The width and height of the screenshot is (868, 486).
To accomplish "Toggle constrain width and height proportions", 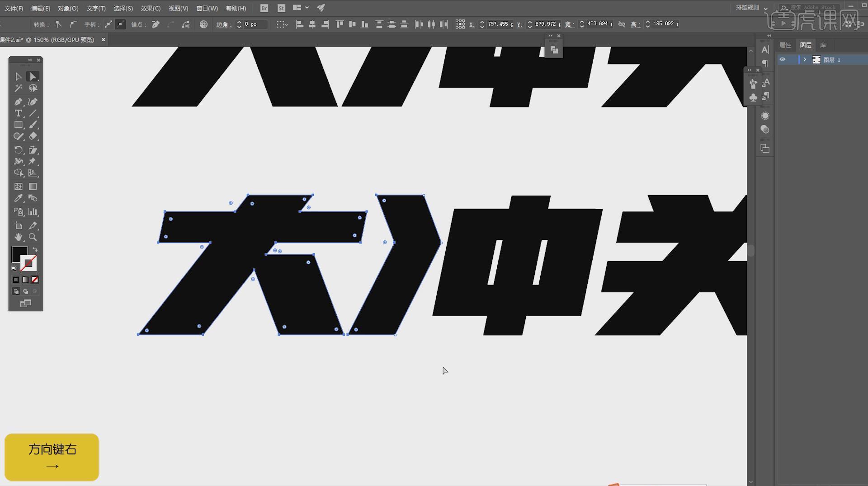I will (x=622, y=24).
